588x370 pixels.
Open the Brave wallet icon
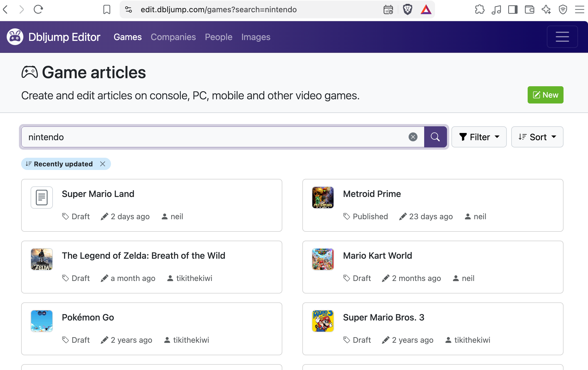pos(530,9)
